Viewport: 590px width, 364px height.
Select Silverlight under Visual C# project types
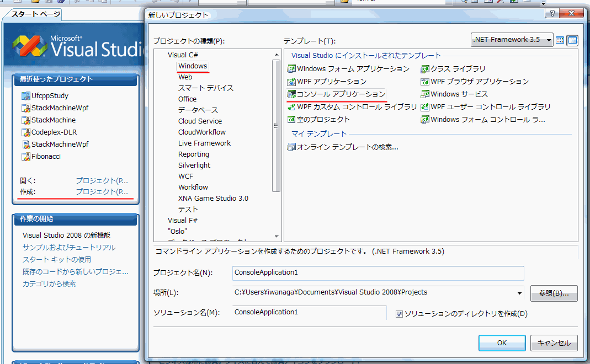194,165
